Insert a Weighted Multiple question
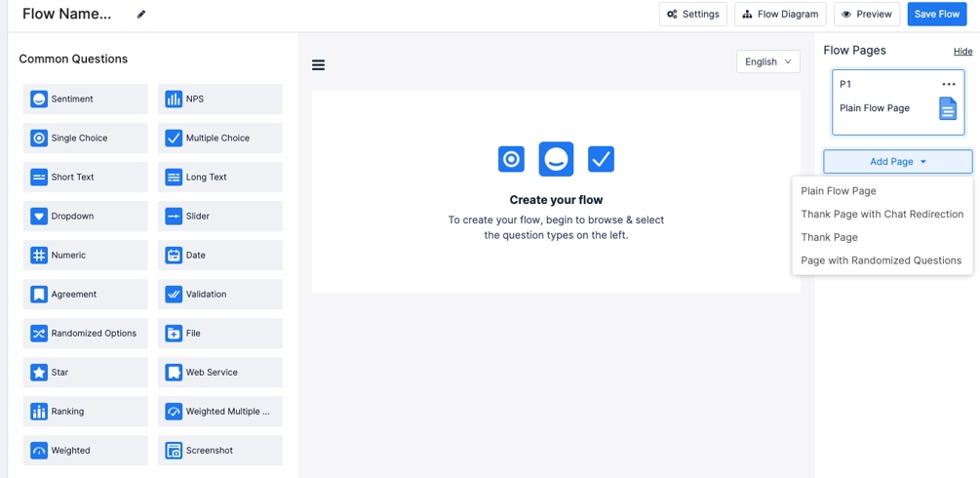The image size is (980, 478). click(220, 412)
